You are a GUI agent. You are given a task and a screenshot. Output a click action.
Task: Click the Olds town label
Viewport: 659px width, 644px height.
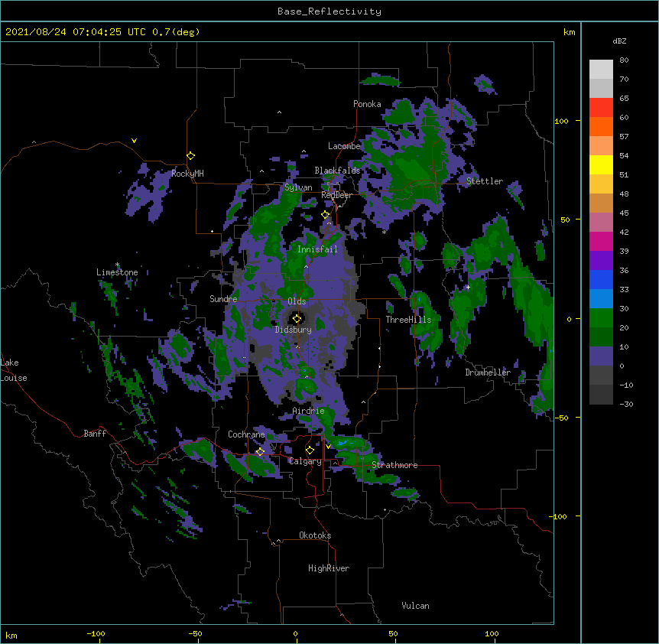pyautogui.click(x=297, y=301)
